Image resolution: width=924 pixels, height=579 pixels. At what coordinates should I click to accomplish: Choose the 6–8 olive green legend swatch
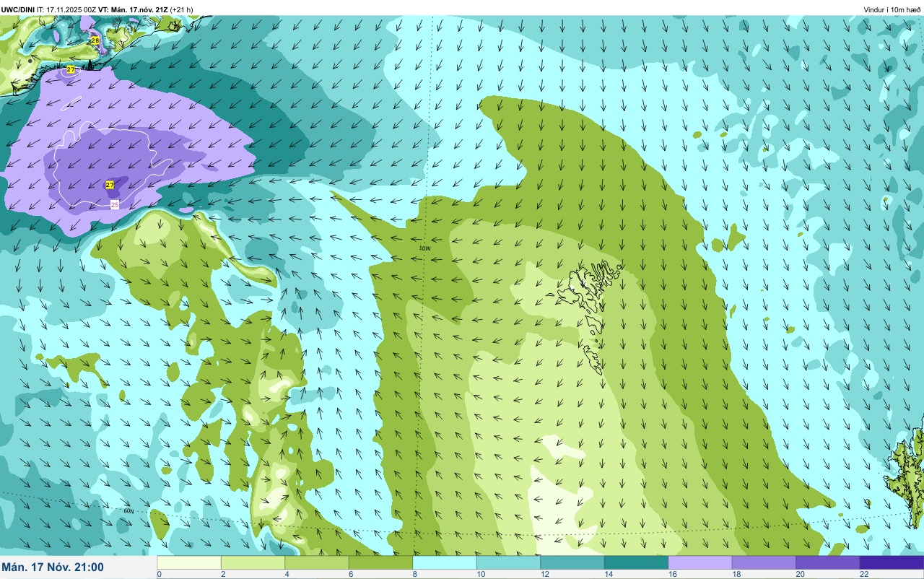[x=380, y=562]
